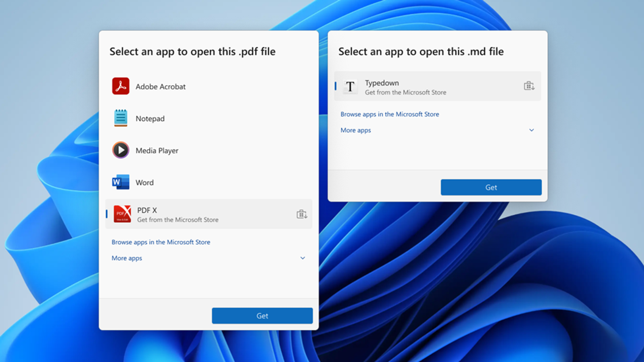The height and width of the screenshot is (362, 644).
Task: Click 'Get from the Microsoft Store' under Typedown
Action: point(406,92)
